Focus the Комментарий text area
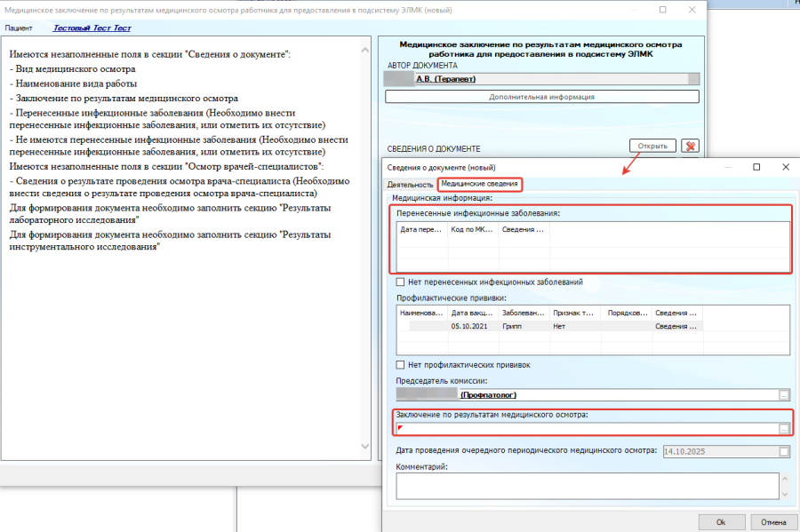 click(x=588, y=486)
